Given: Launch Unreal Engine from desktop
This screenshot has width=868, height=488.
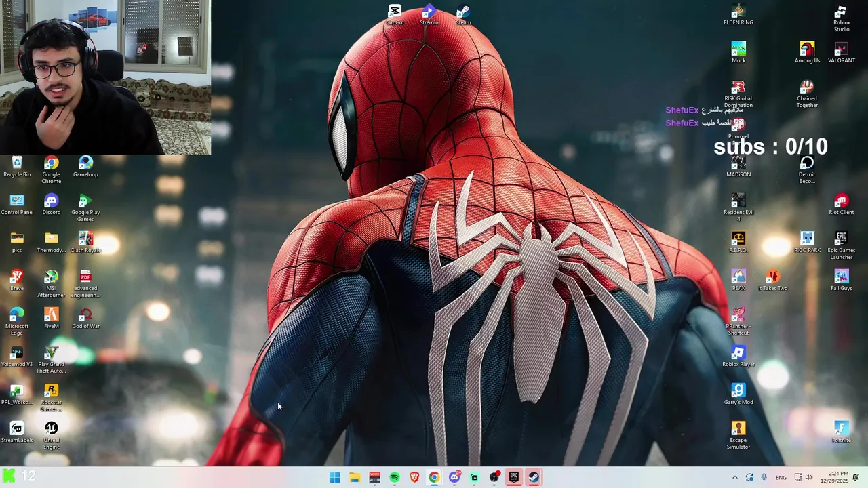Looking at the screenshot, I should 51,436.
